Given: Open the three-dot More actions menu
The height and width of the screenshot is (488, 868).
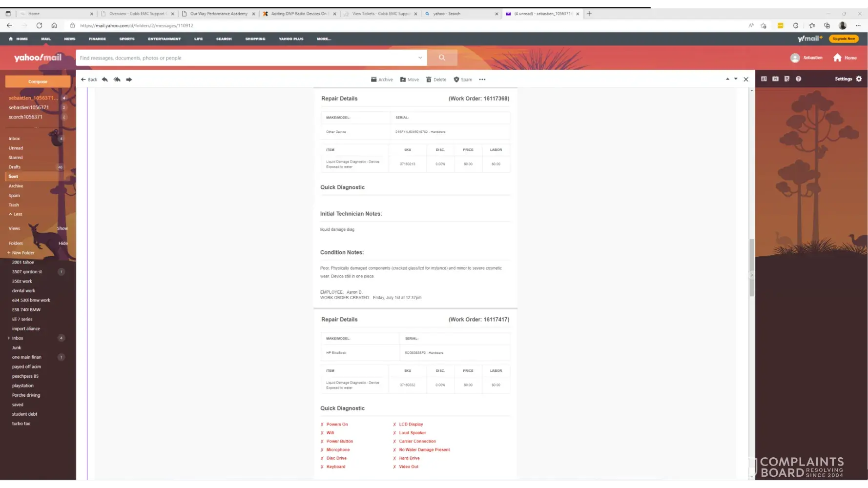Looking at the screenshot, I should pyautogui.click(x=482, y=80).
